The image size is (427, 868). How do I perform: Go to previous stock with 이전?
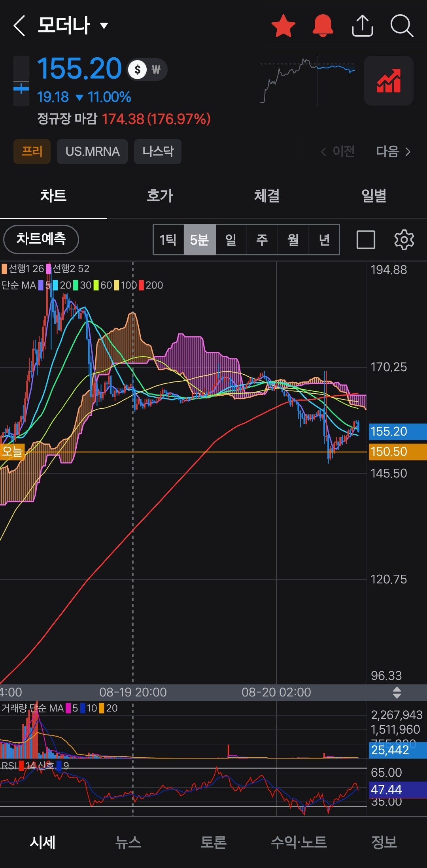pyautogui.click(x=338, y=151)
